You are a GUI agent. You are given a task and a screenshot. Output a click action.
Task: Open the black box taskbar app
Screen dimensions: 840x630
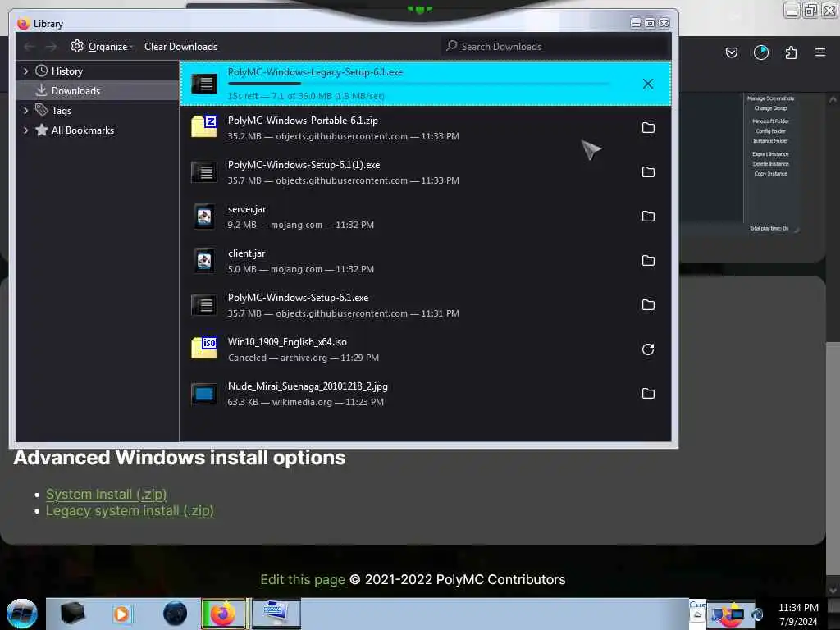(x=73, y=614)
